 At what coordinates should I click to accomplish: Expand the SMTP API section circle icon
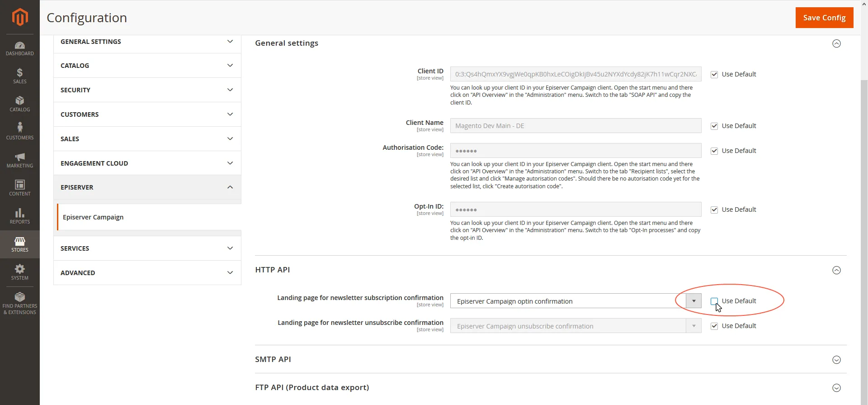pyautogui.click(x=837, y=360)
